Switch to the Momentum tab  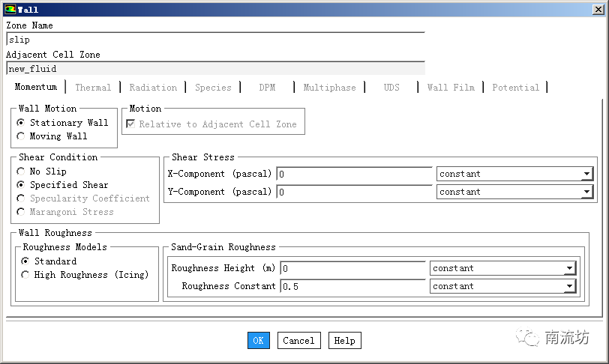[x=36, y=88]
